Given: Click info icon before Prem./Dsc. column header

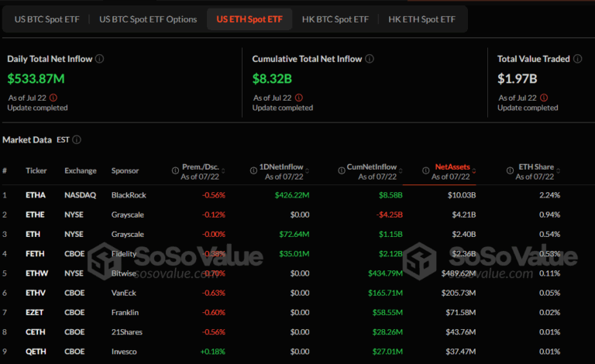Looking at the screenshot, I should click(175, 170).
